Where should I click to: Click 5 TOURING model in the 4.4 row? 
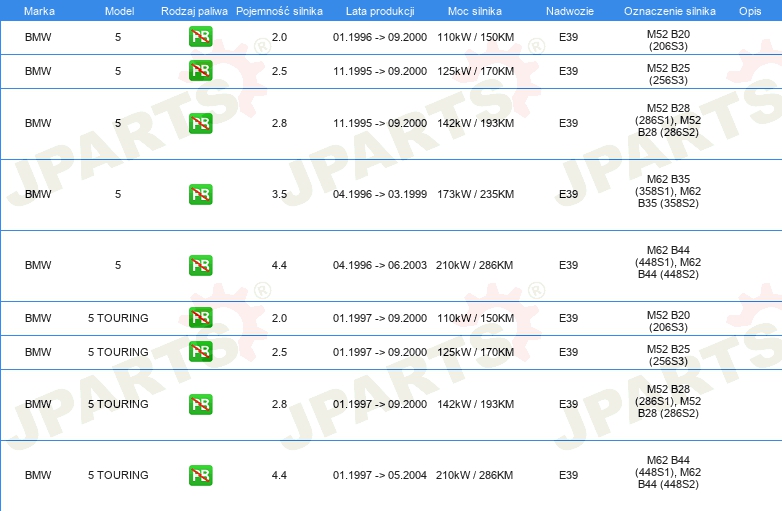coord(118,475)
